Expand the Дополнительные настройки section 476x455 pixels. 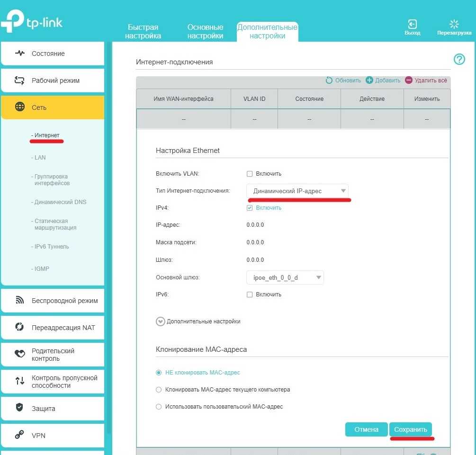coord(160,321)
